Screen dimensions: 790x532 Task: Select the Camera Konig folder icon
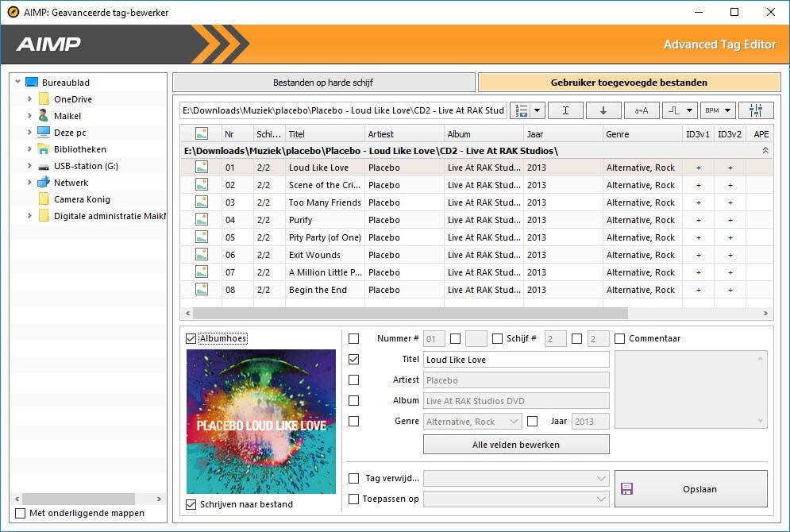tap(44, 199)
